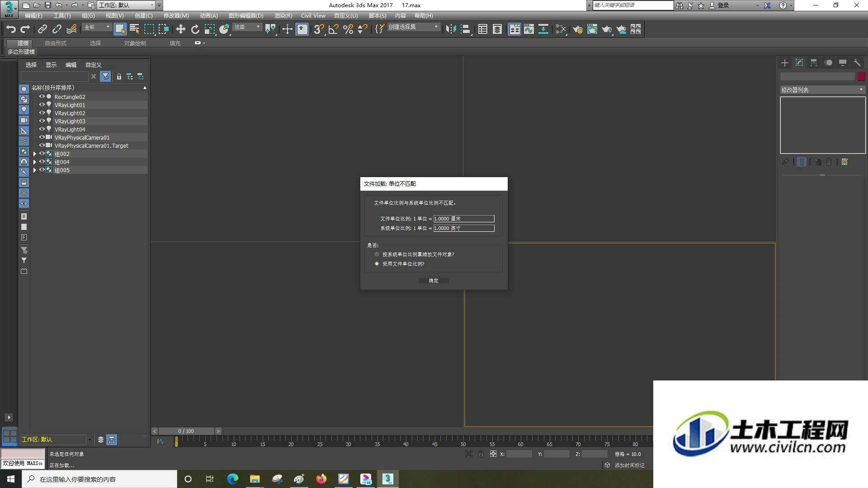Viewport: 868px width, 488px height.
Task: Expand the 组005 group node
Action: (x=35, y=170)
